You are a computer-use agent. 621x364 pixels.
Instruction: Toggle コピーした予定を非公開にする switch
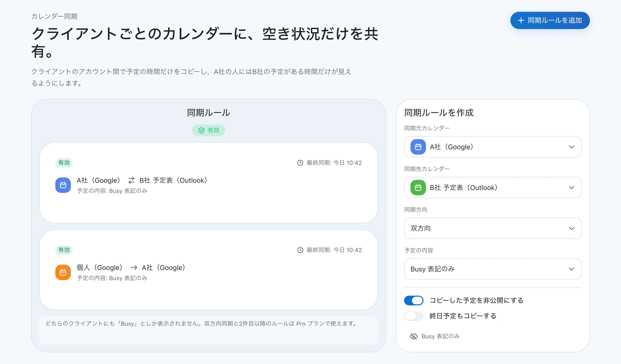[414, 300]
